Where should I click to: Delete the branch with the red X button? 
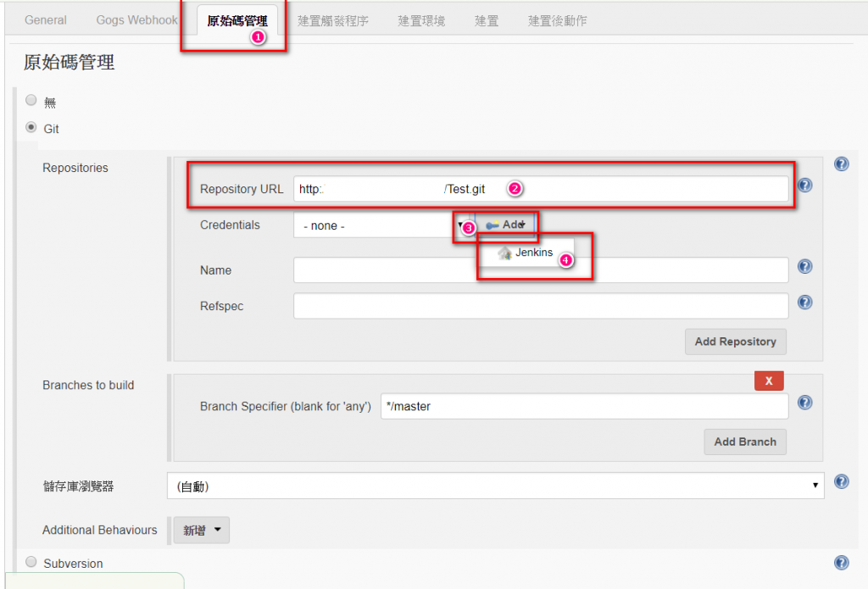tap(769, 381)
